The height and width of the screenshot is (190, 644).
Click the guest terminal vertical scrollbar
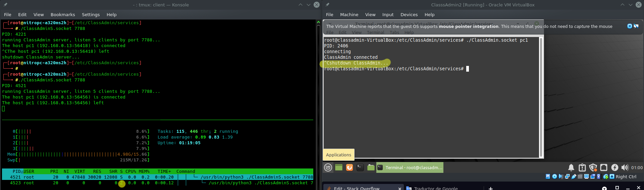(x=541, y=97)
